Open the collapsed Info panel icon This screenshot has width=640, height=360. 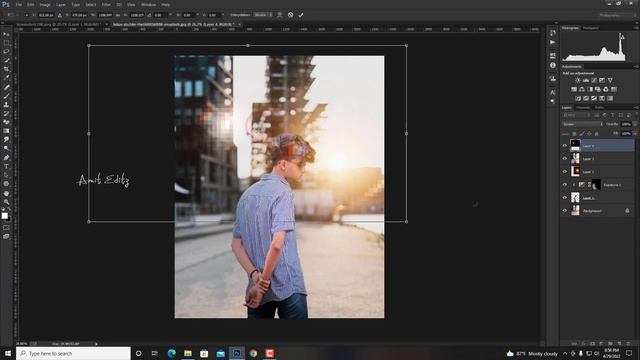point(553,65)
